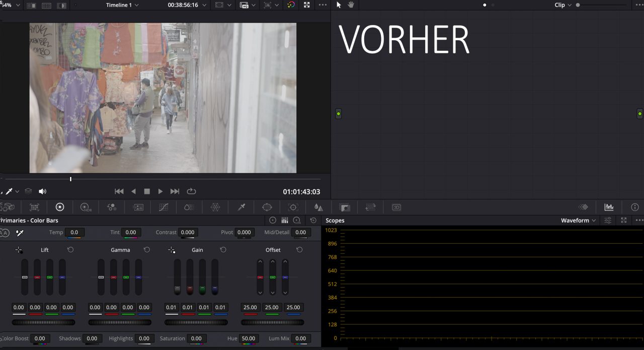Toggle the Scopes panel icon
644x350 pixels.
coord(609,207)
